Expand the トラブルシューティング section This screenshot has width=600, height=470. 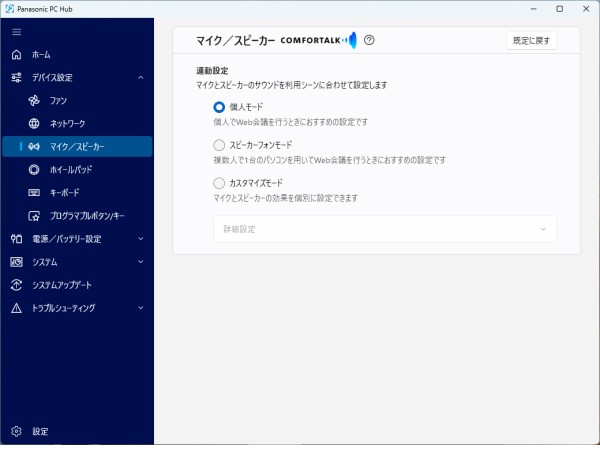[140, 308]
